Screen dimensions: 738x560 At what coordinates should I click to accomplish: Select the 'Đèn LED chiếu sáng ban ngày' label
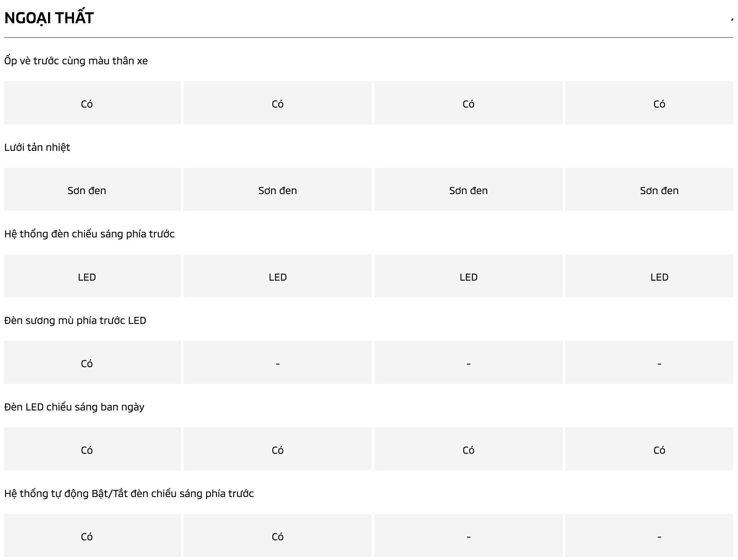tap(74, 407)
